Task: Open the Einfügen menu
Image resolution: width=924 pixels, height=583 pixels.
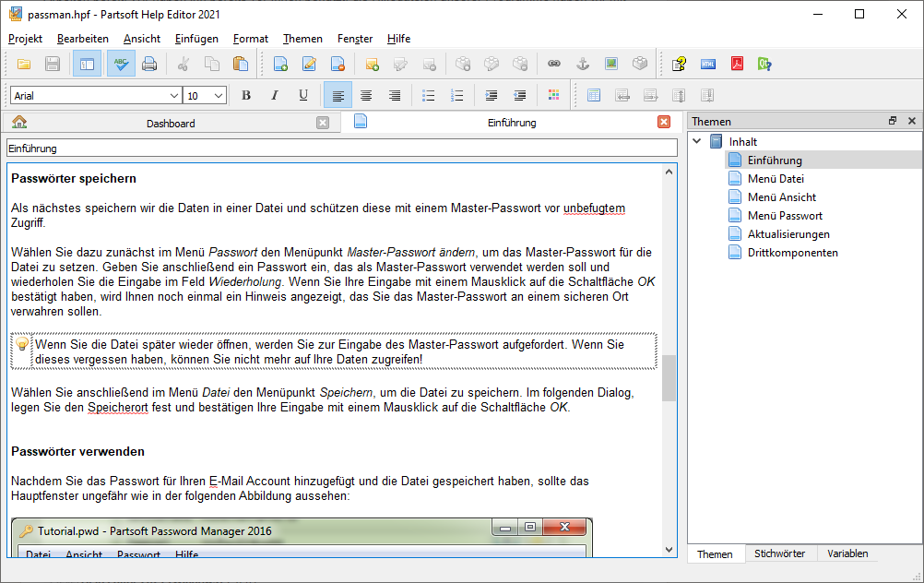Action: 196,39
